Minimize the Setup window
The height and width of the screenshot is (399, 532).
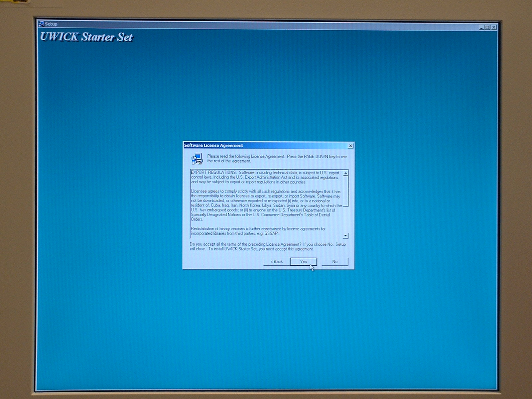coord(481,27)
